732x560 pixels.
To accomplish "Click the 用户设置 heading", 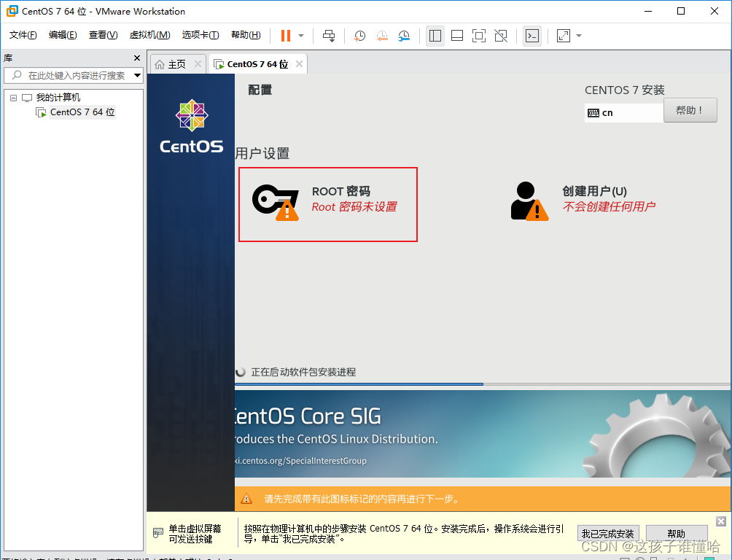I will coord(262,154).
